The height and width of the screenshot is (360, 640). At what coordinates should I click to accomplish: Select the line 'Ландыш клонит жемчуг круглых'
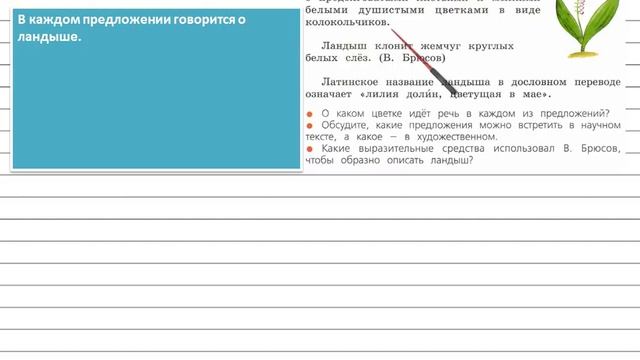(418, 46)
